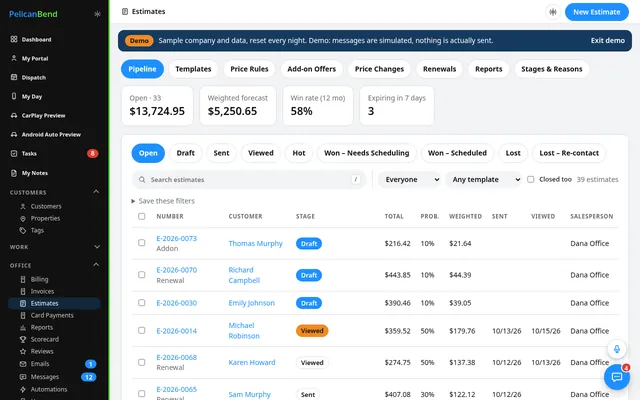
Task: Open the Any template dropdown
Action: pyautogui.click(x=483, y=180)
